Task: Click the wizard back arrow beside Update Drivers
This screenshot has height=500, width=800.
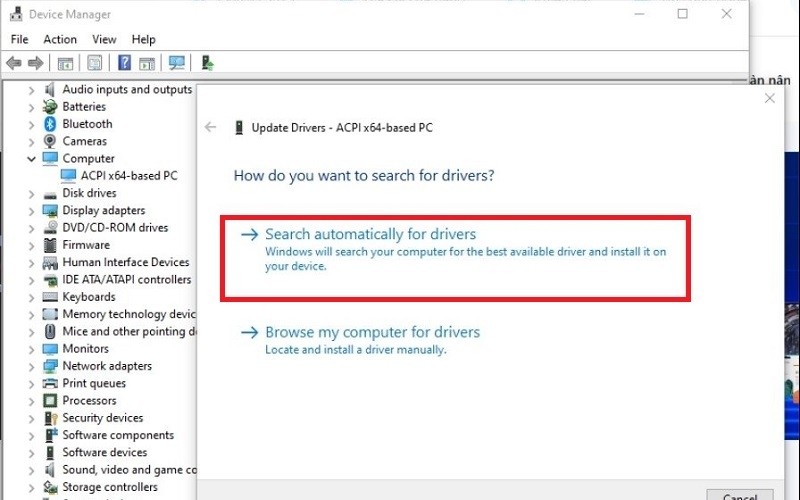Action: (x=210, y=127)
